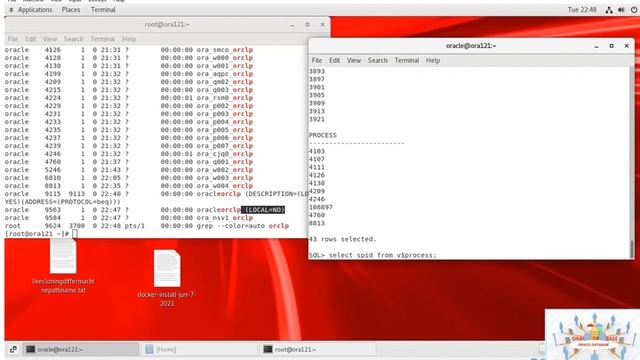Screen dimensions: 640x360
Task: Switch to root@ora121 taskbar button
Action: click(318, 349)
